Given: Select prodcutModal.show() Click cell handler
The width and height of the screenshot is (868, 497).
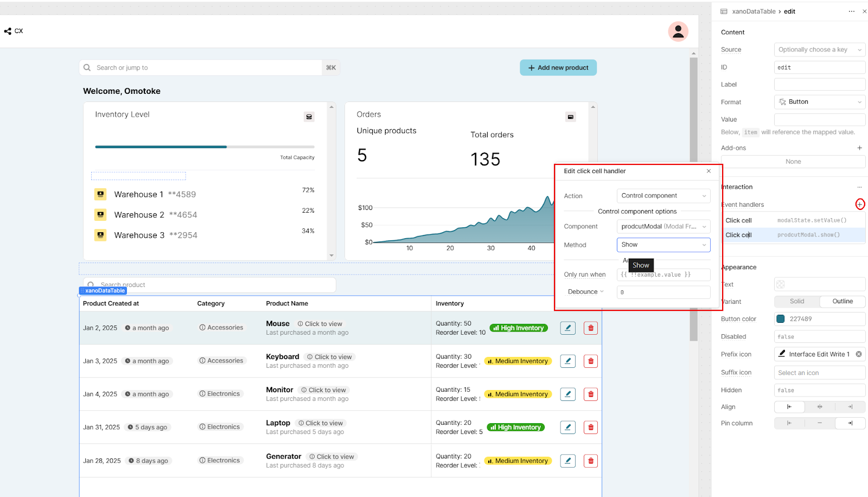Looking at the screenshot, I should click(x=794, y=235).
